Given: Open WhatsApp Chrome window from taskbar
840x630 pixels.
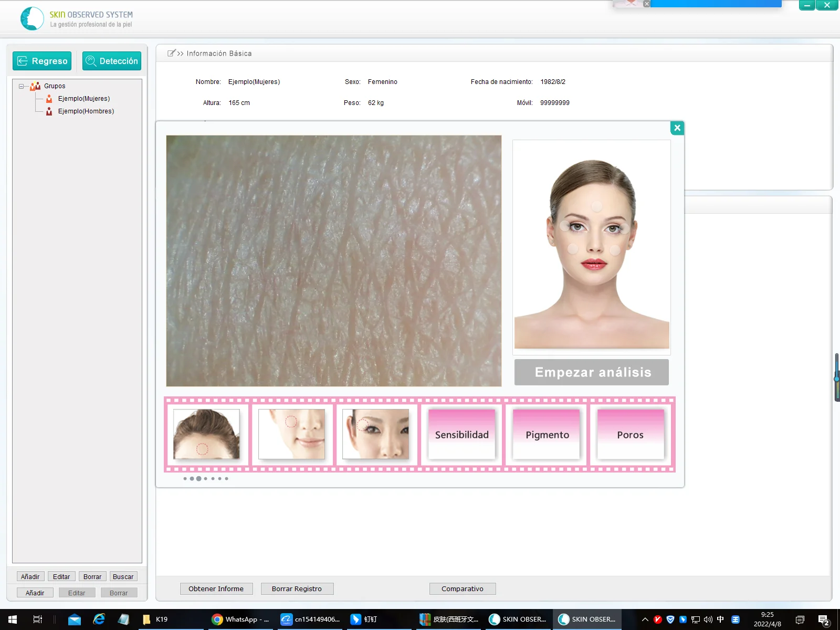Looking at the screenshot, I should pos(240,619).
